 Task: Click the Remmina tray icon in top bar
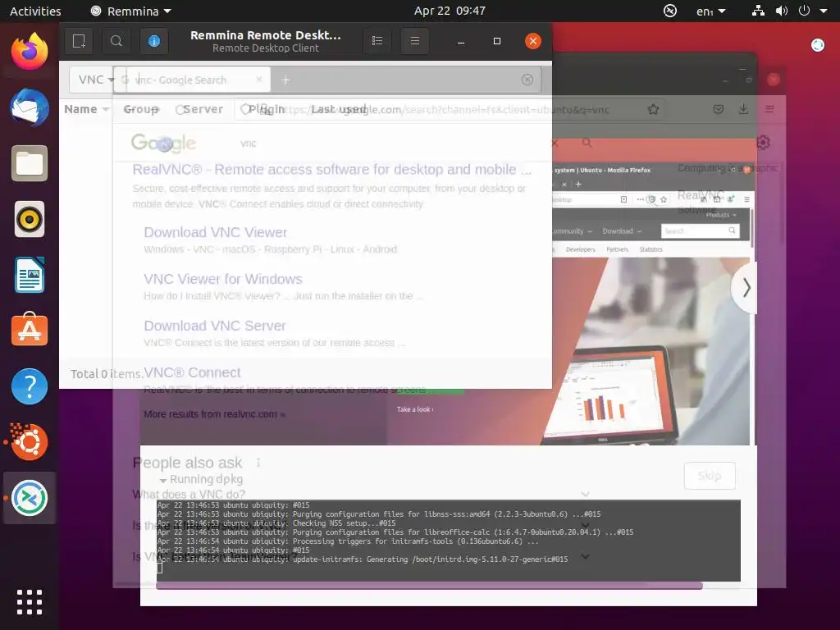tap(670, 11)
